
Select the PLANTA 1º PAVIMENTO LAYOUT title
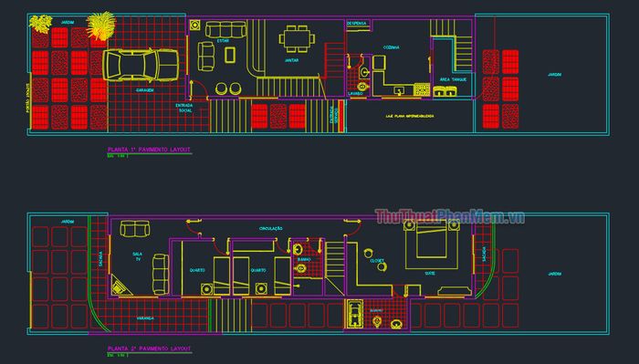click(149, 150)
